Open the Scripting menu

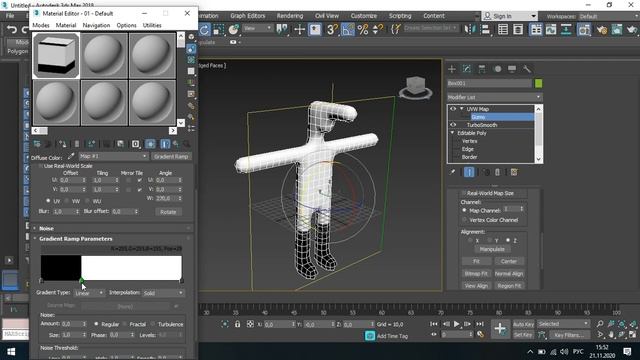point(400,16)
